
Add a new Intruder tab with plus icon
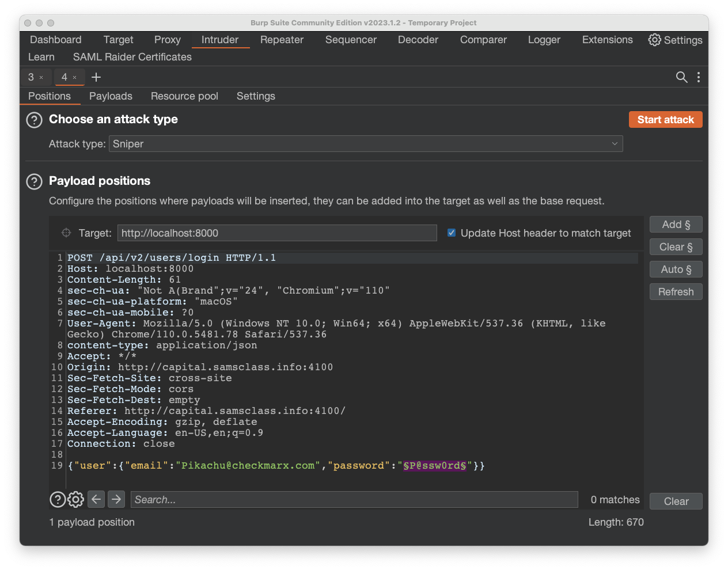coord(96,77)
